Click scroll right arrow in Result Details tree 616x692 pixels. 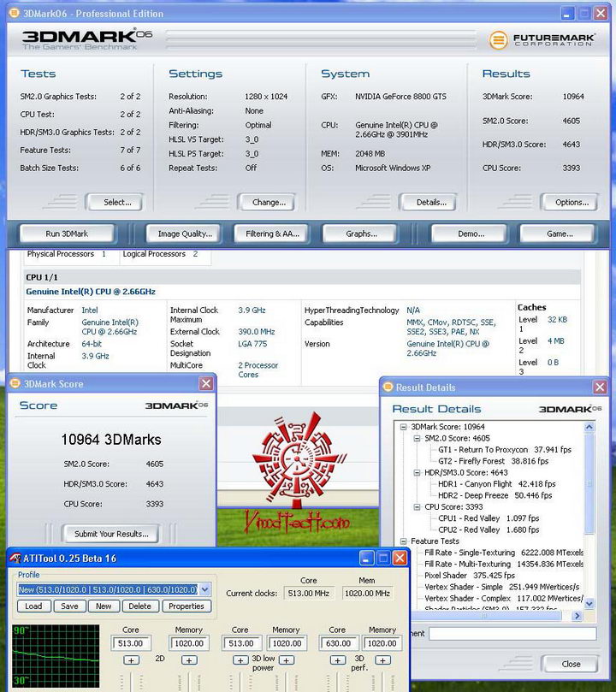(577, 616)
